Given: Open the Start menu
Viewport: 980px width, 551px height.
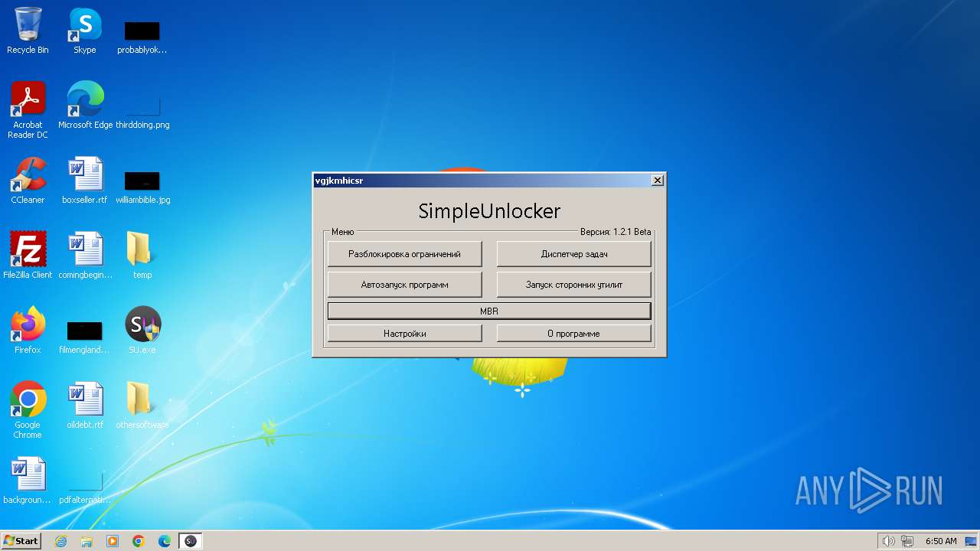Looking at the screenshot, I should [x=21, y=541].
